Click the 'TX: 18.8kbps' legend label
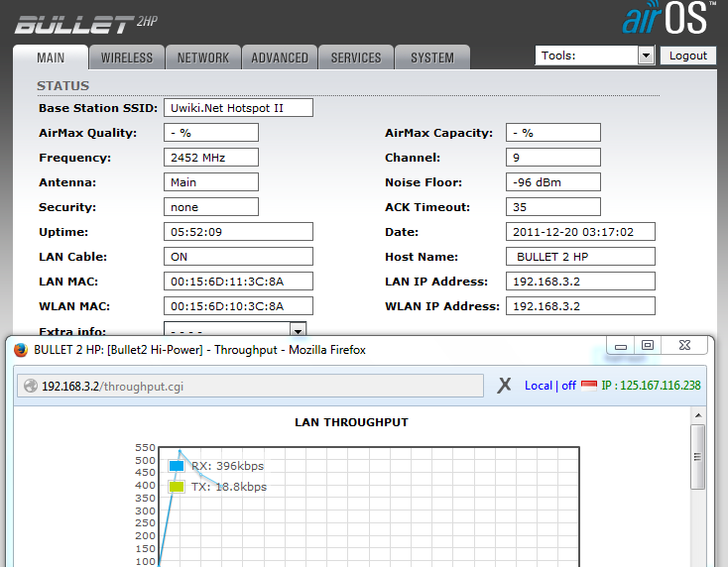The width and height of the screenshot is (728, 567). (229, 487)
